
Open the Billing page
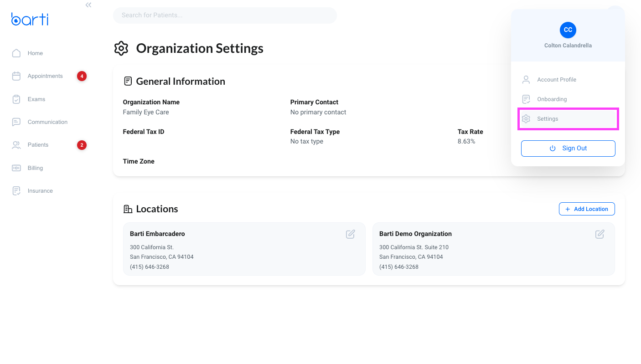[x=35, y=168]
